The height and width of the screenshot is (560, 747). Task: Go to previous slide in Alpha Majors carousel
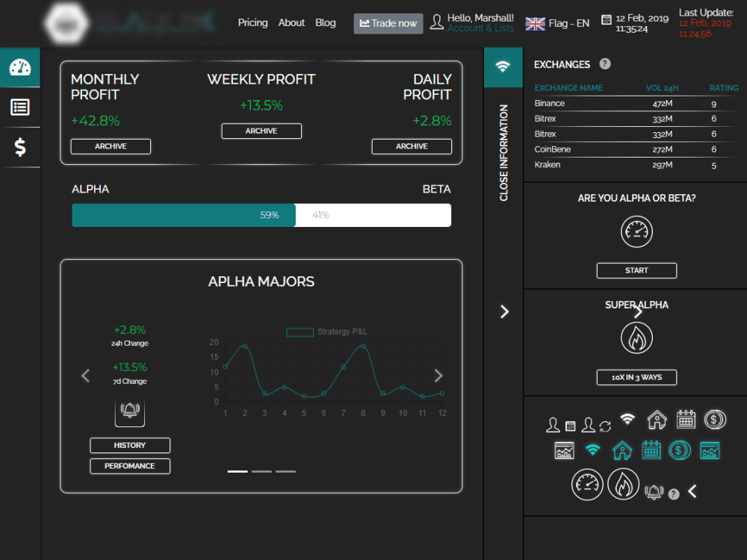(85, 376)
